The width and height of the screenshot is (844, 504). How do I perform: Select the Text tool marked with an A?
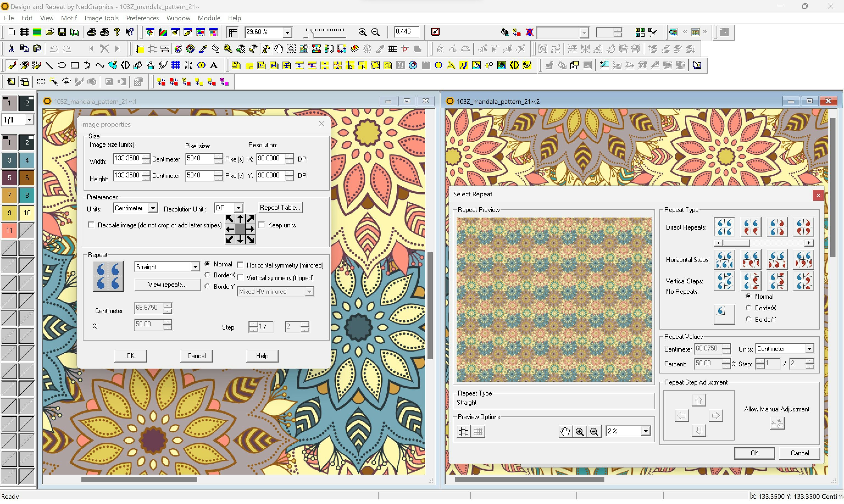214,65
